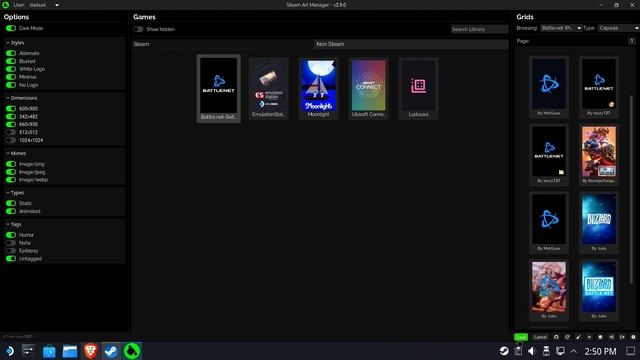Click the last icon in the app footer
Screen dimensions: 640x360
tap(633, 337)
